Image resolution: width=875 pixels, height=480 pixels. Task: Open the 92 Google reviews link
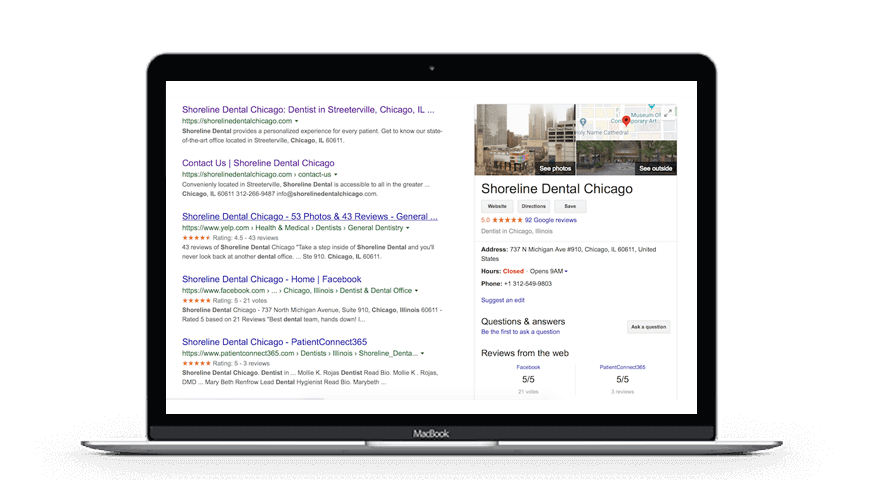[550, 220]
